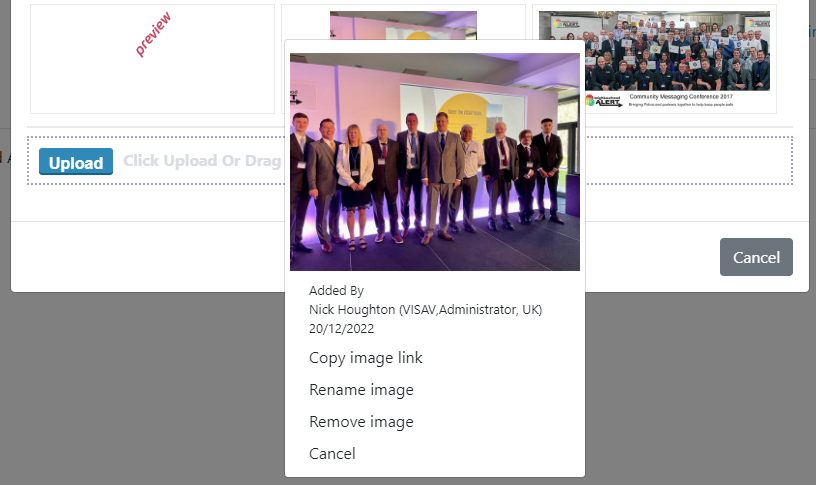Open the blank preview placeholder thumbnail

point(152,59)
